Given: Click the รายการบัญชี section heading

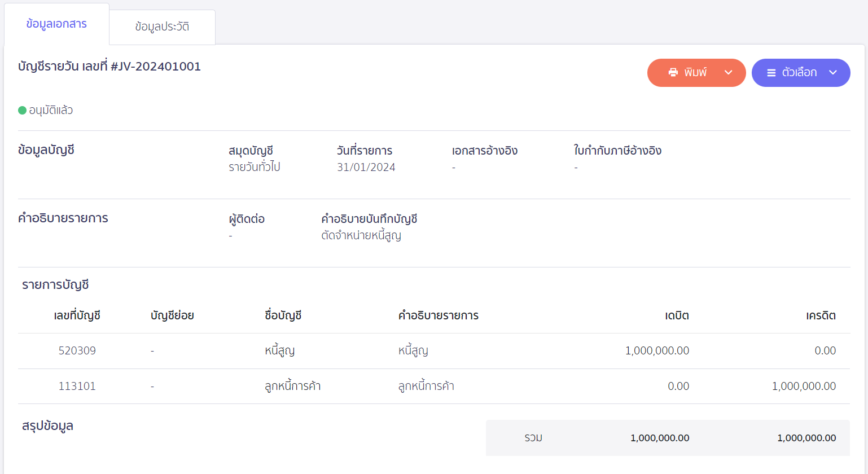Looking at the screenshot, I should (x=55, y=285).
